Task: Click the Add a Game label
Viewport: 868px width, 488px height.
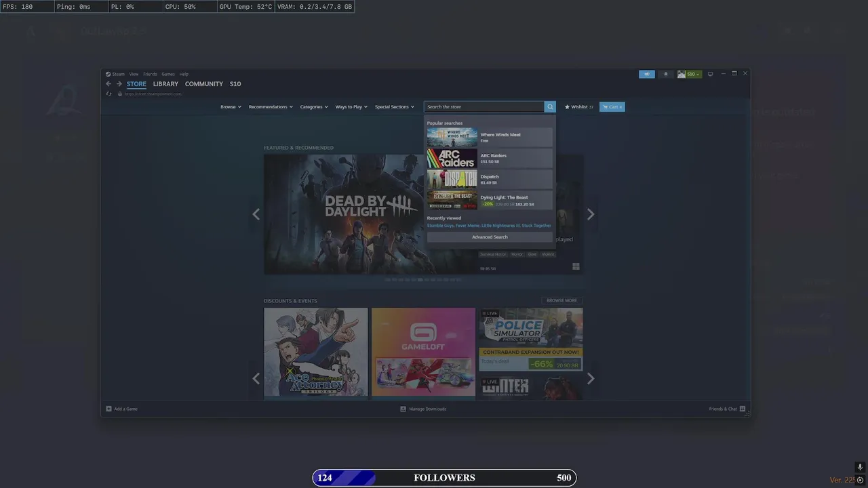Action: 125,409
